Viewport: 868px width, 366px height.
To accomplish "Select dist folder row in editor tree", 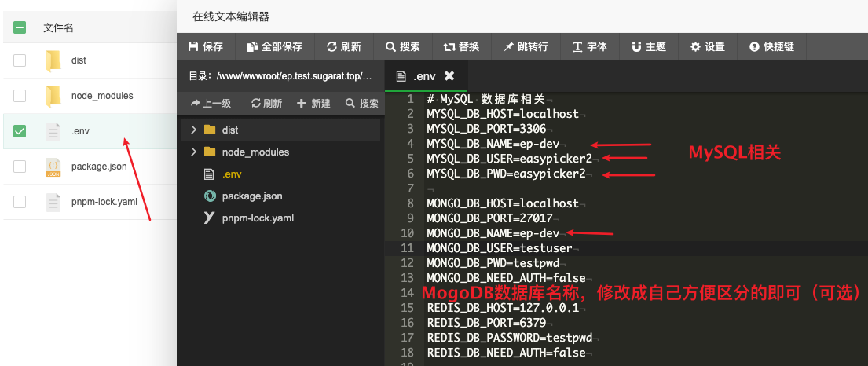I will coord(280,130).
